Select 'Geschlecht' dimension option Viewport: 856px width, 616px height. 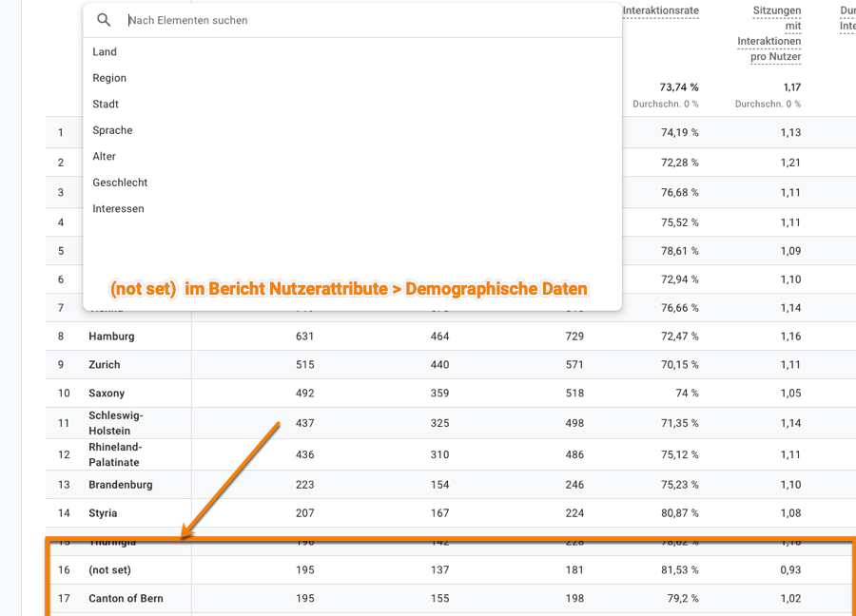[x=120, y=183]
